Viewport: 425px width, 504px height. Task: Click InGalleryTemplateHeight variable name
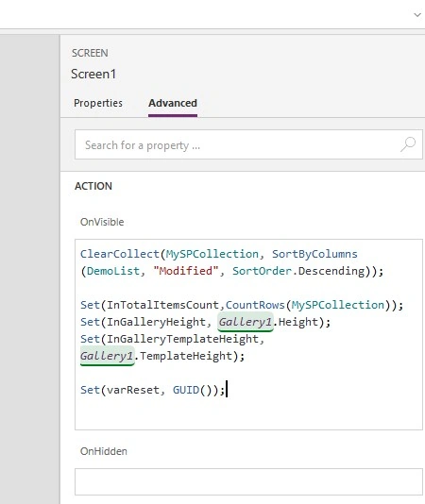(182, 339)
